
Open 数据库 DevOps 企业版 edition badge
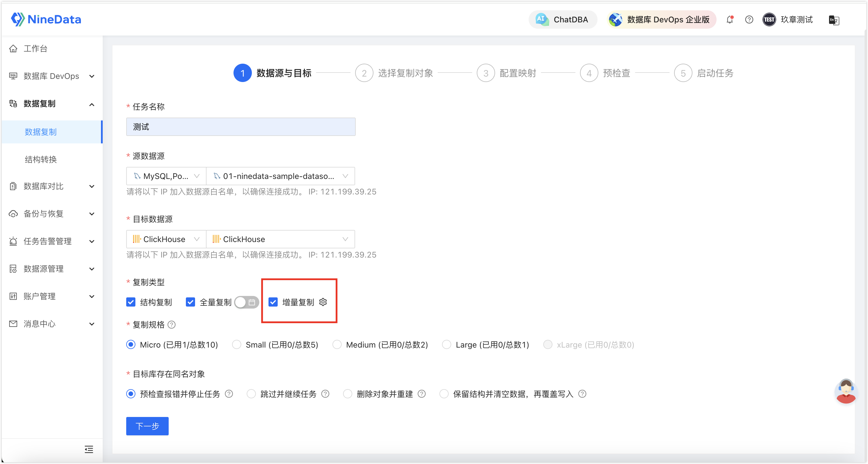point(661,20)
